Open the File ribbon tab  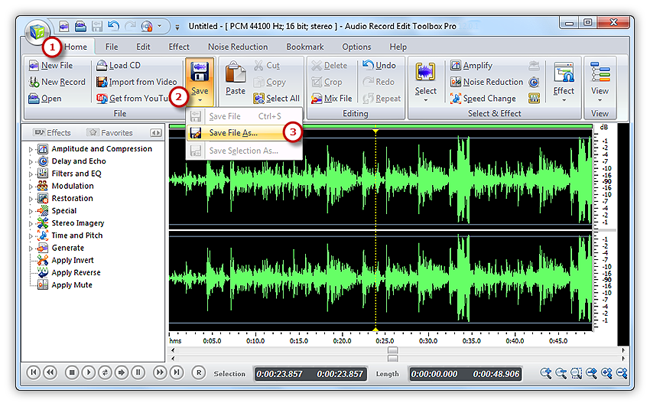[x=112, y=47]
